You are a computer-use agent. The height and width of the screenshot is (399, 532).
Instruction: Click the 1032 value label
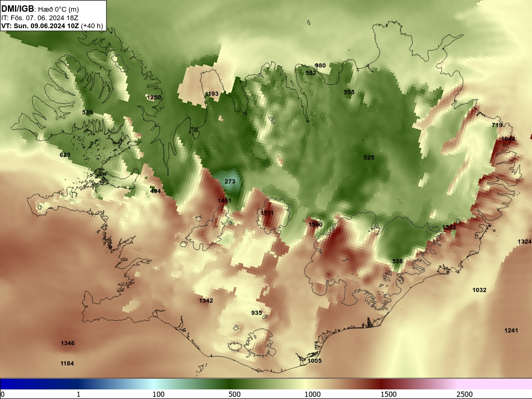point(479,290)
